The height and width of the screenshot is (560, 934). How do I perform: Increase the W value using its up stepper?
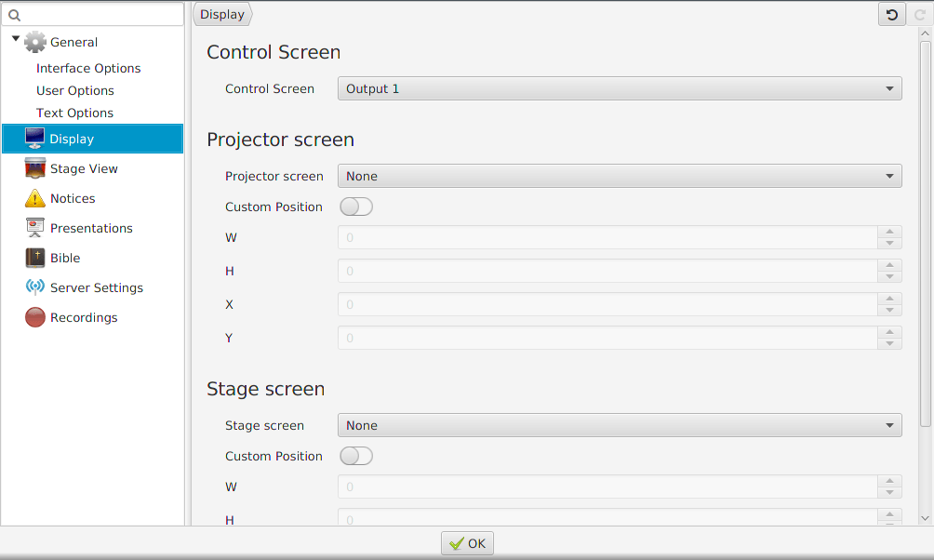[x=889, y=233]
